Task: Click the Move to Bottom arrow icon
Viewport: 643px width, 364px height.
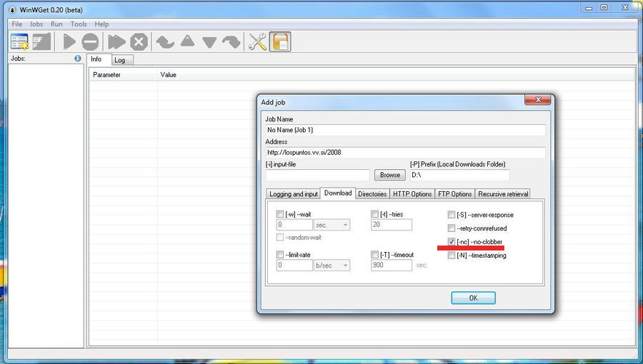Action: tap(231, 42)
